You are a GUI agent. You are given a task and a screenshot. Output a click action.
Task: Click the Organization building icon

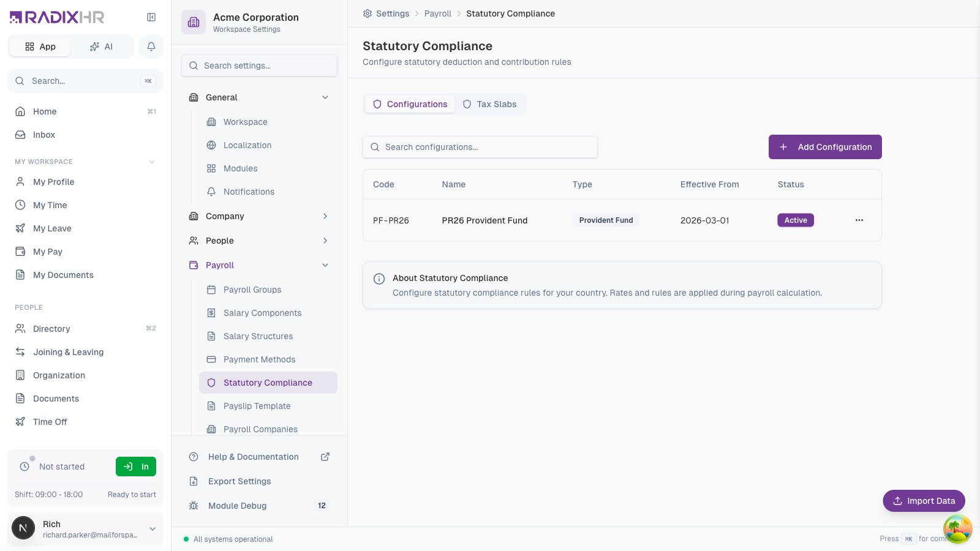pos(20,375)
